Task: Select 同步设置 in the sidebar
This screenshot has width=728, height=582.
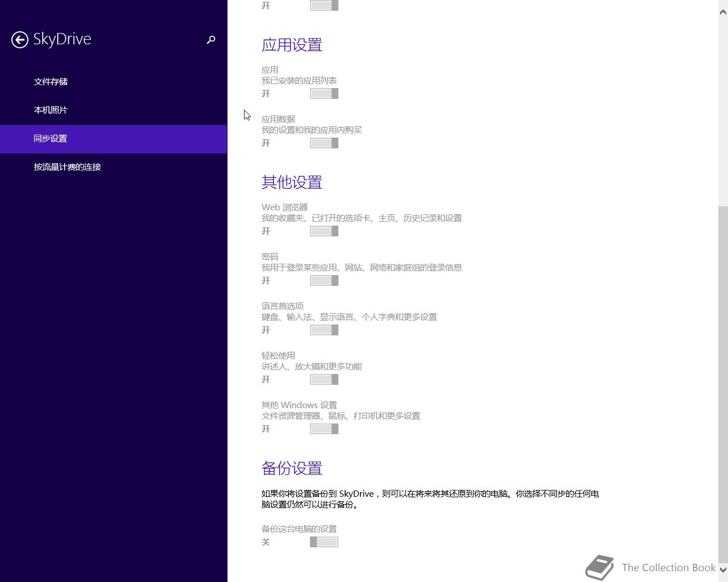Action: pyautogui.click(x=114, y=139)
